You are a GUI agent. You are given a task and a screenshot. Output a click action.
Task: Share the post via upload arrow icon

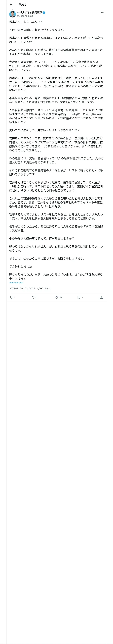[101, 297]
